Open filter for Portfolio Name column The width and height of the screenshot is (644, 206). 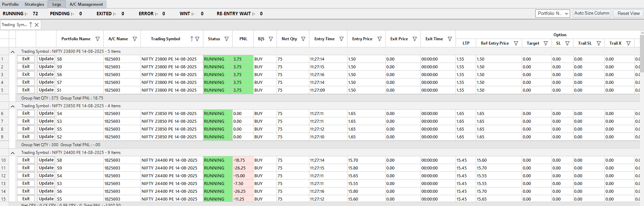tap(98, 39)
